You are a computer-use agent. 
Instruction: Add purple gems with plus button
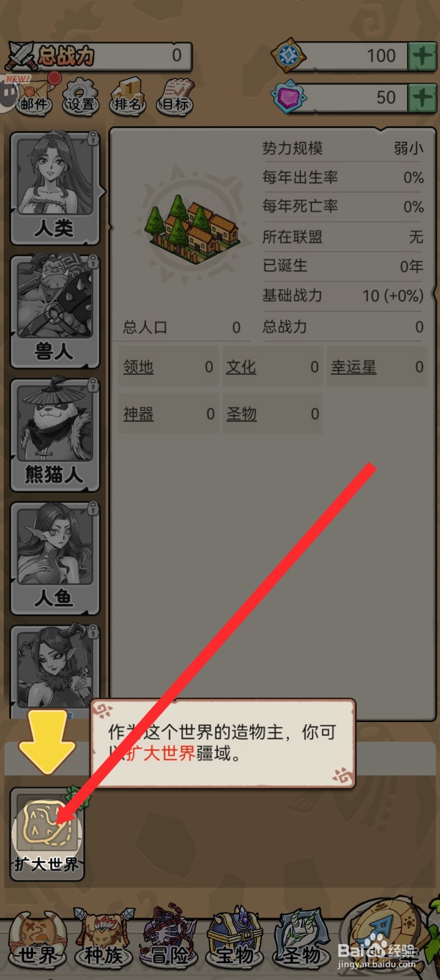[422, 98]
